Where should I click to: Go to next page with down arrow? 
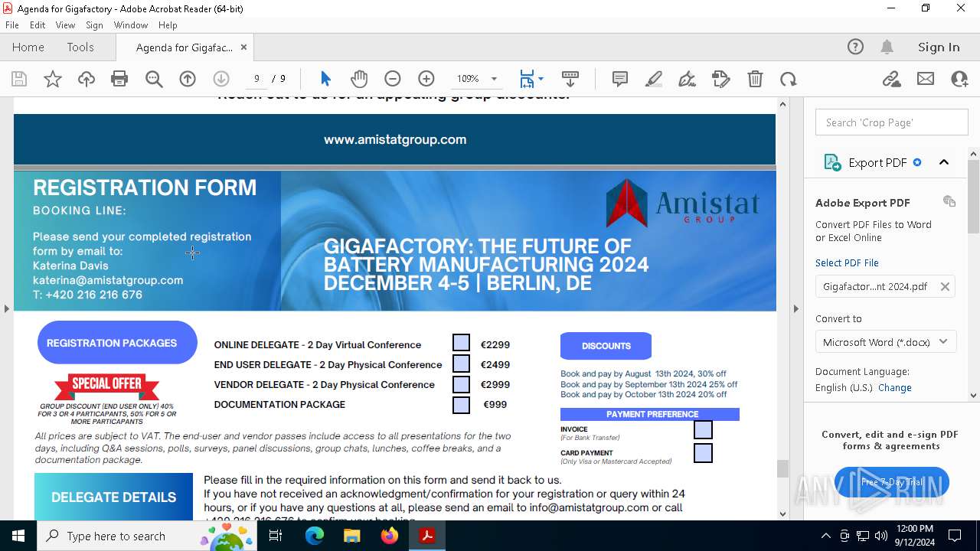point(221,79)
